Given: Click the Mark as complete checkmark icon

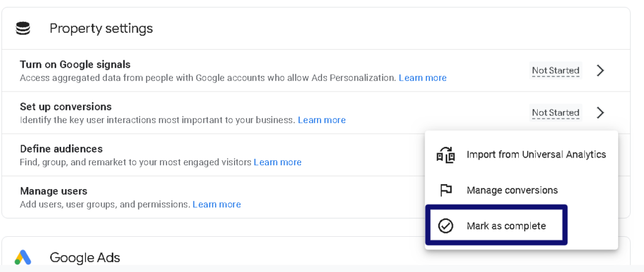Looking at the screenshot, I should 446,226.
